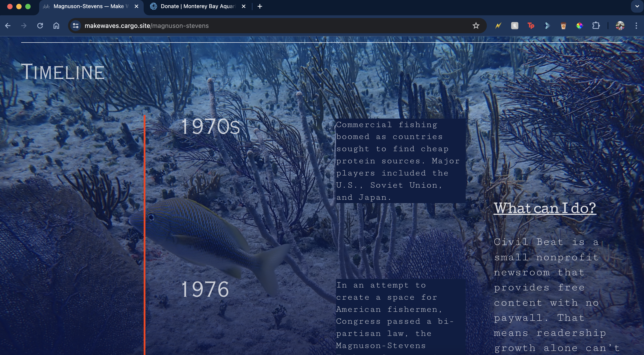
Task: Reload the current page
Action: [x=40, y=26]
